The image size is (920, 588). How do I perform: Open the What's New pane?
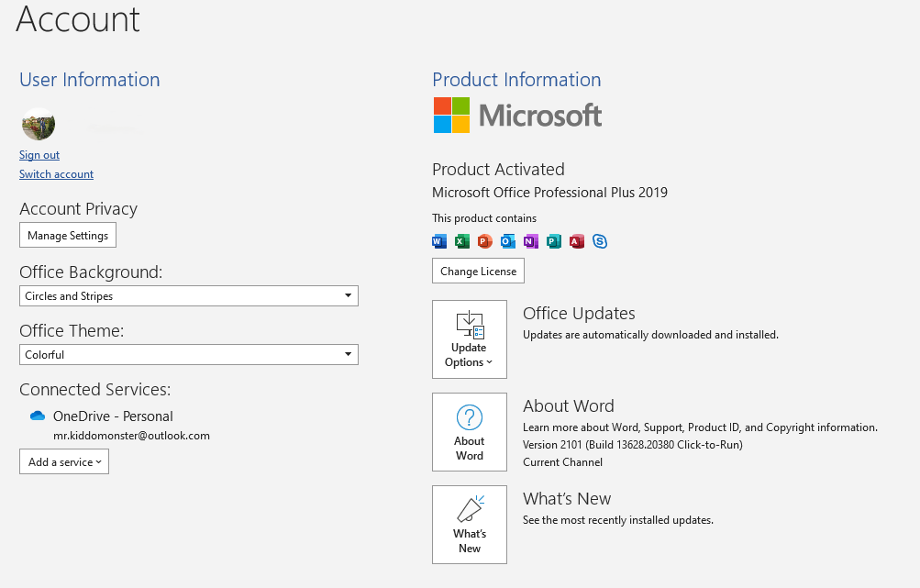click(470, 525)
